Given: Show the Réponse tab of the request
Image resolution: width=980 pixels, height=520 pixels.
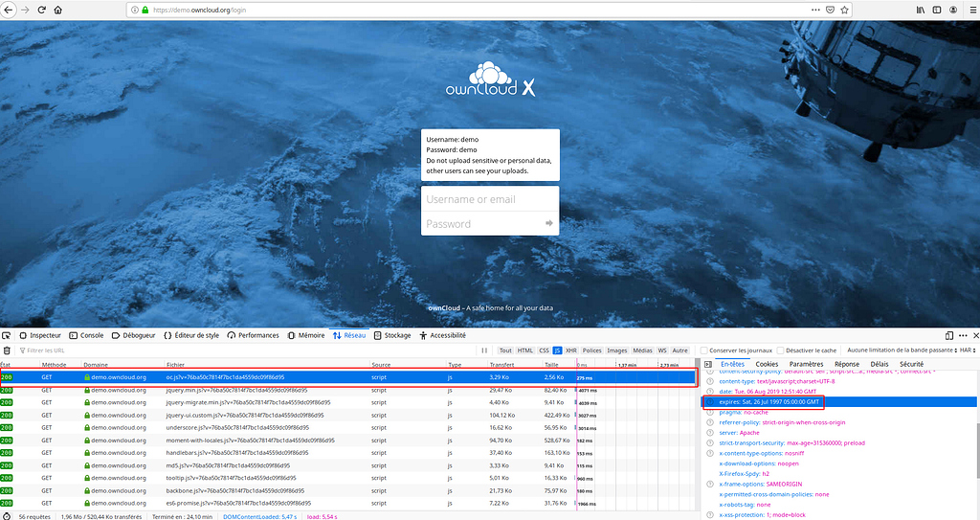Looking at the screenshot, I should 847,364.
